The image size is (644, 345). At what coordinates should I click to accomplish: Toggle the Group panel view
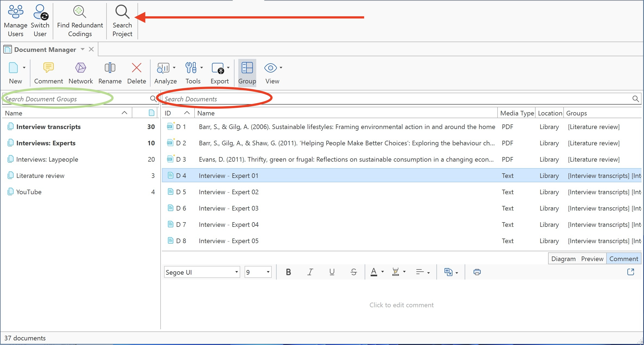(247, 73)
